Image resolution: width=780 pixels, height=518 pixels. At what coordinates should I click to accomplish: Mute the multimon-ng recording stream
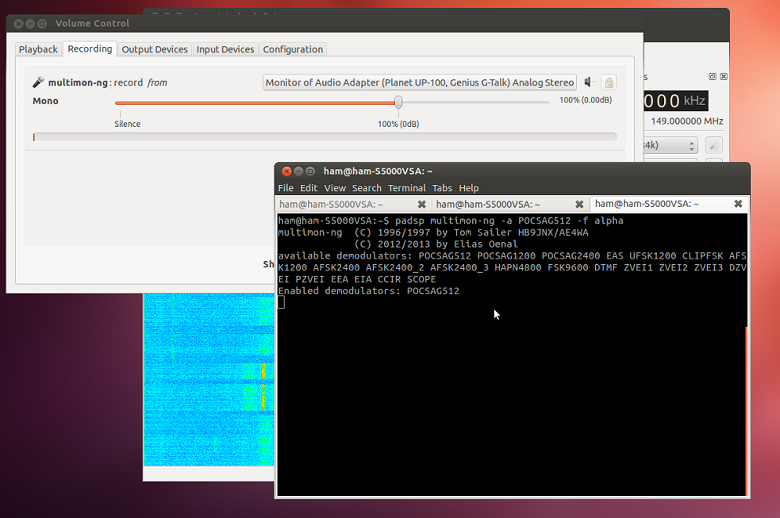click(588, 82)
